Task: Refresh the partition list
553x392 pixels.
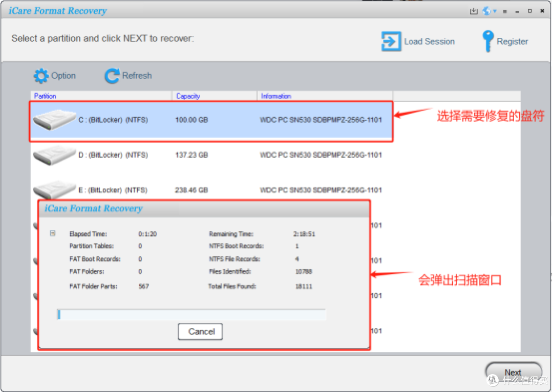Action: click(129, 76)
